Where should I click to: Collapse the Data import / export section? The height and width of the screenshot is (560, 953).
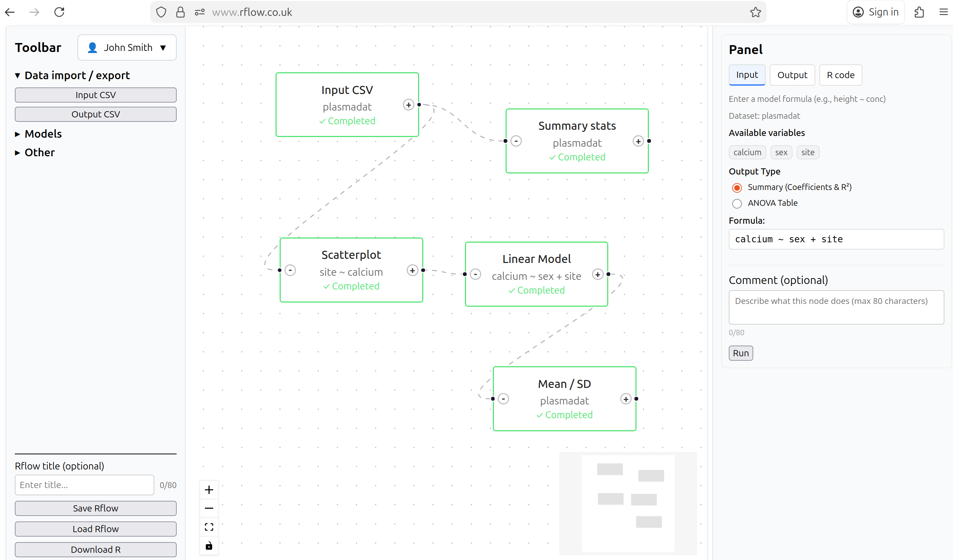pyautogui.click(x=72, y=75)
